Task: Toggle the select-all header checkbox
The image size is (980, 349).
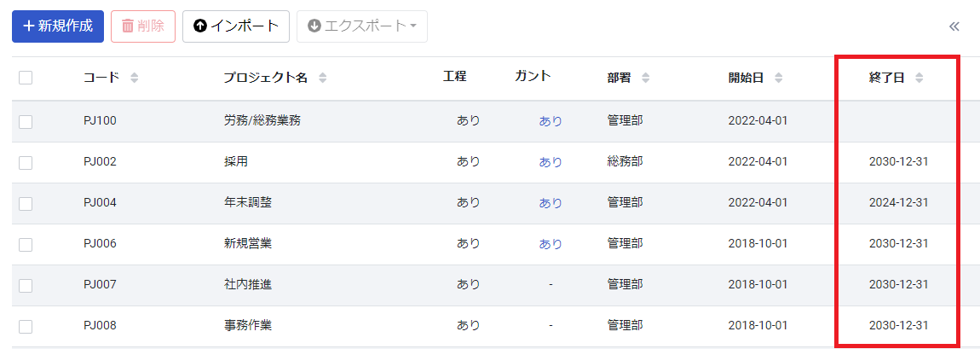Action: 26,79
